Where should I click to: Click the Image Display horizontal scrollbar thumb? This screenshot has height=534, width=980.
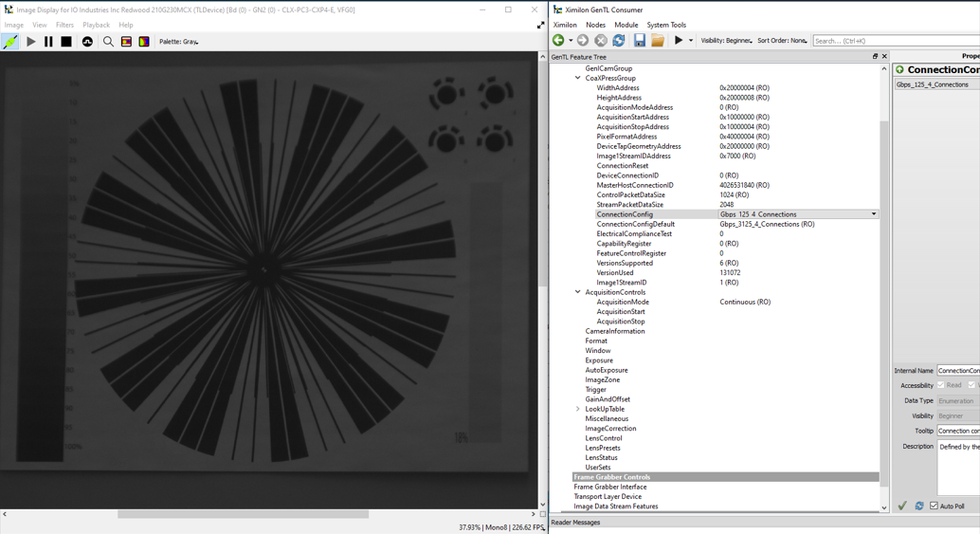pos(244,514)
